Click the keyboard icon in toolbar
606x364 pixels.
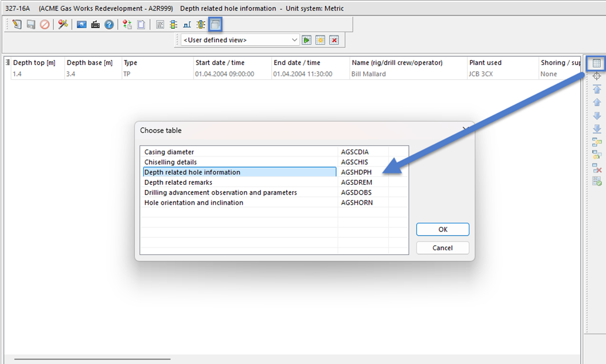(95, 25)
